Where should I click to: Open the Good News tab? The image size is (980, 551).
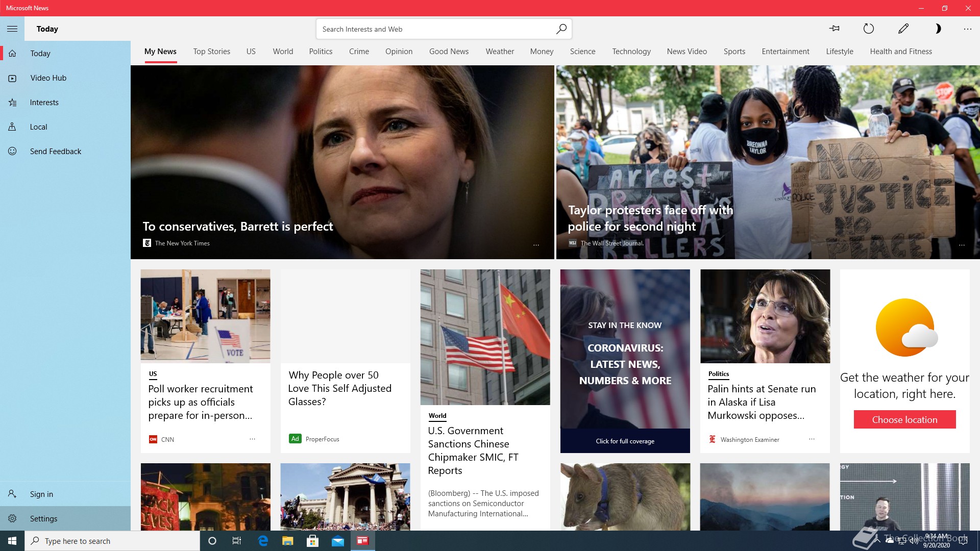coord(449,52)
